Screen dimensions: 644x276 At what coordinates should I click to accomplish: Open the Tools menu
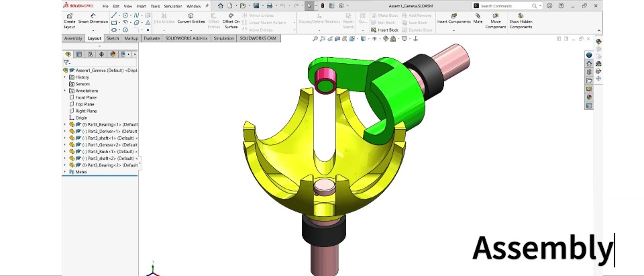[x=155, y=6]
